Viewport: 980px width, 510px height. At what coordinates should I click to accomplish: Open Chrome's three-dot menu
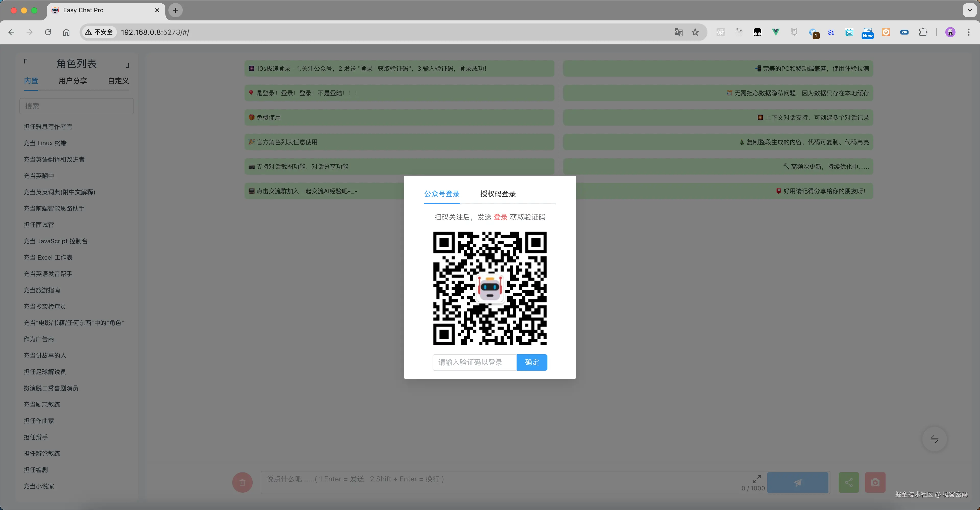pyautogui.click(x=969, y=32)
